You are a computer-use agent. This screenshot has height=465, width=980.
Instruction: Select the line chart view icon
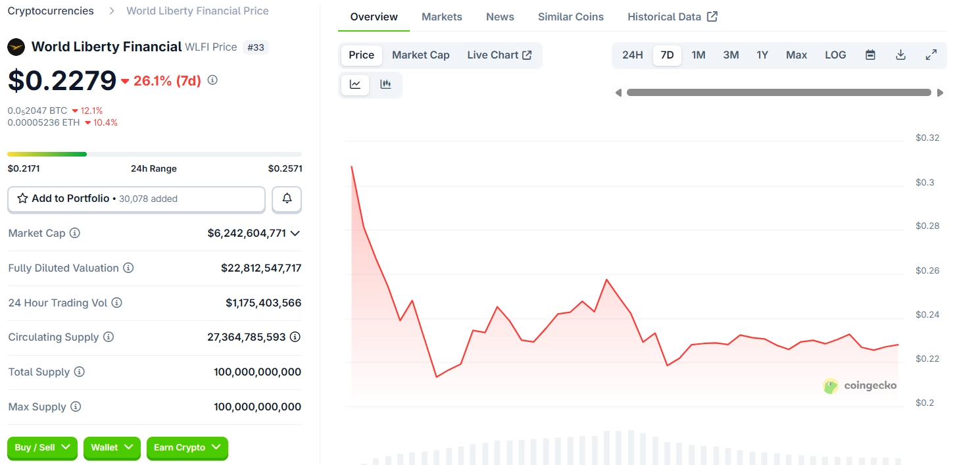coord(355,84)
